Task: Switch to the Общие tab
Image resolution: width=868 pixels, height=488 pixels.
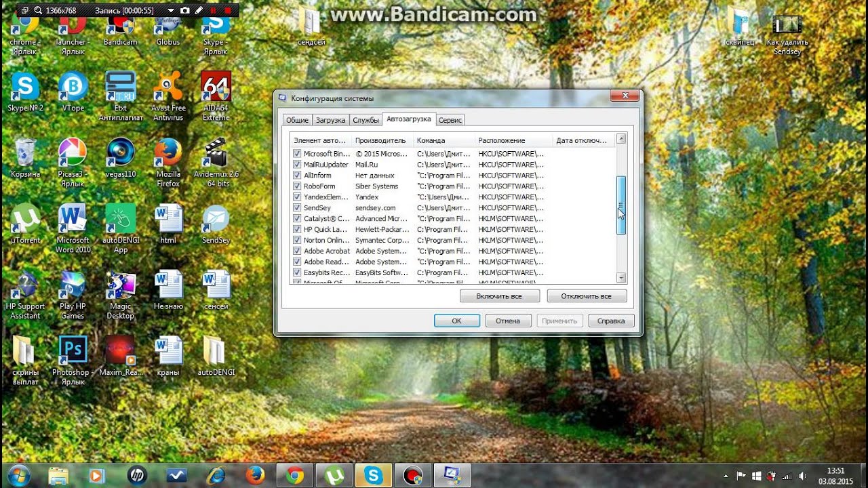Action: tap(297, 120)
